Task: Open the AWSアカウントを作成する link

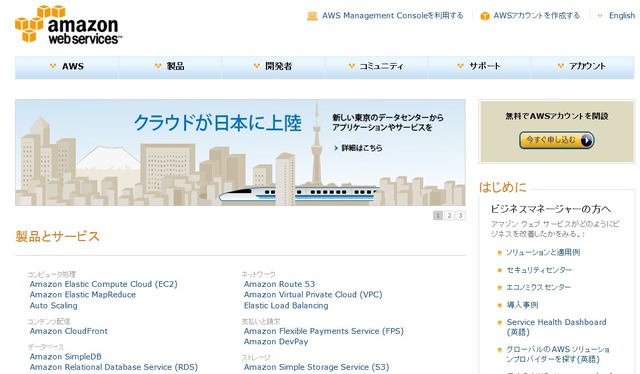Action: point(536,16)
